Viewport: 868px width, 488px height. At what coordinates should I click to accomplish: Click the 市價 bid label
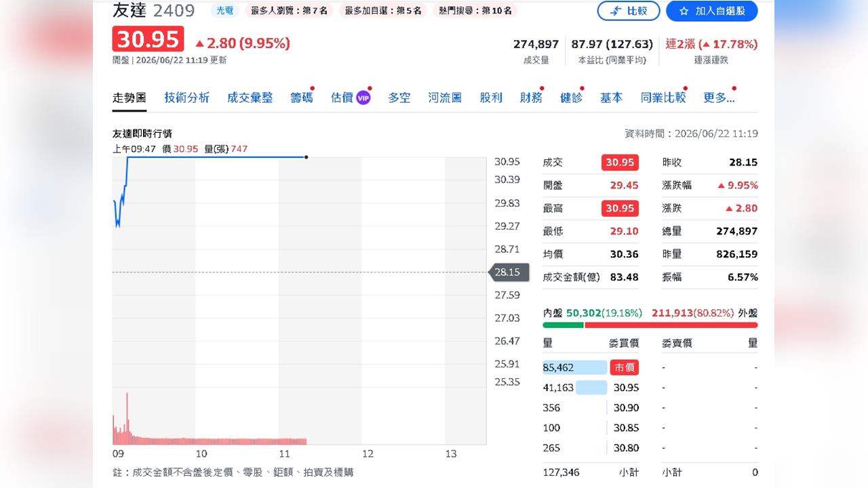[624, 367]
